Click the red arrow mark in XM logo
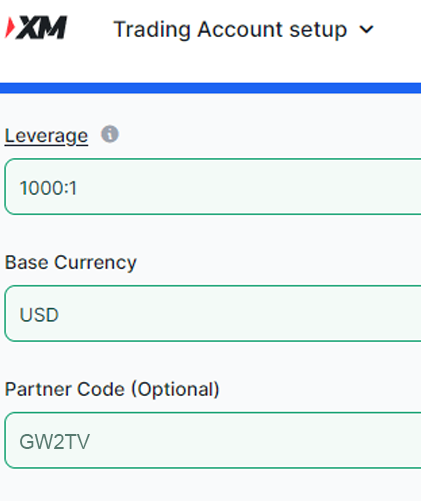This screenshot has width=421, height=501. tap(10, 28)
